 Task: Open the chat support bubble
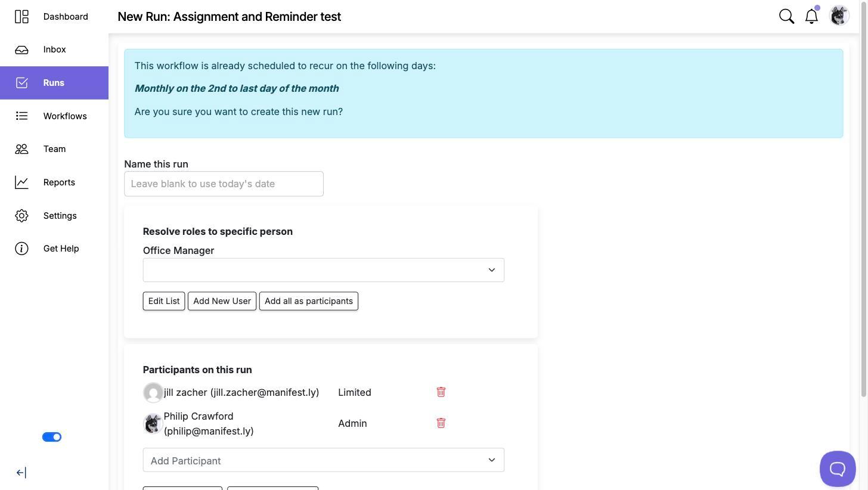[x=838, y=469]
